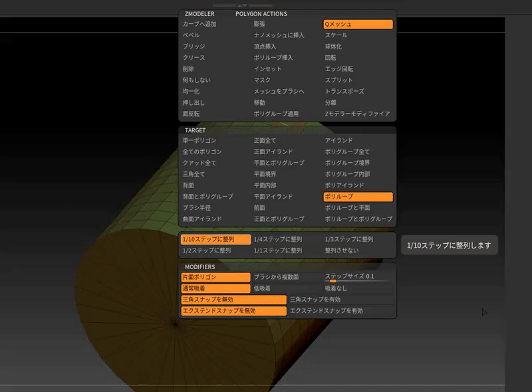Enable 1/4ステップに整列 option

coord(278,239)
